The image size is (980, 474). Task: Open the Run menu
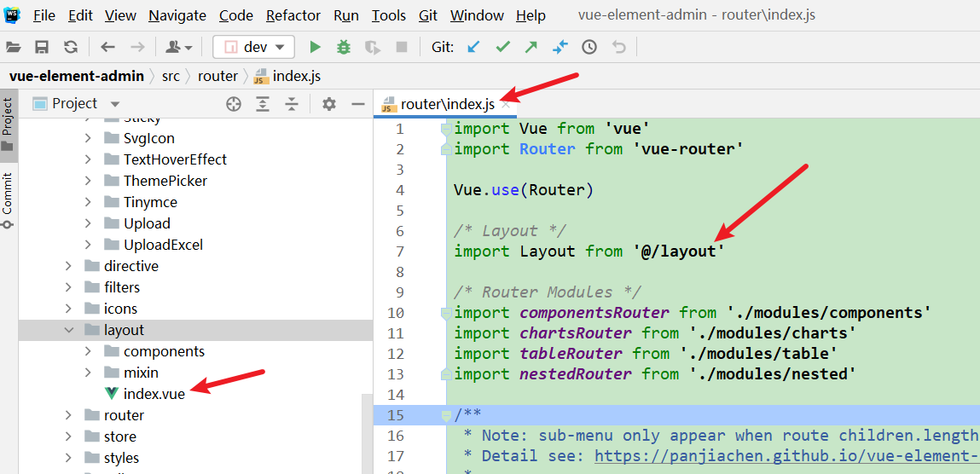[346, 15]
